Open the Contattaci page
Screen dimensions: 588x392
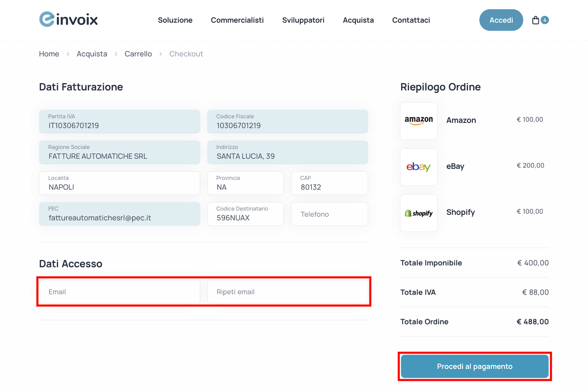411,20
